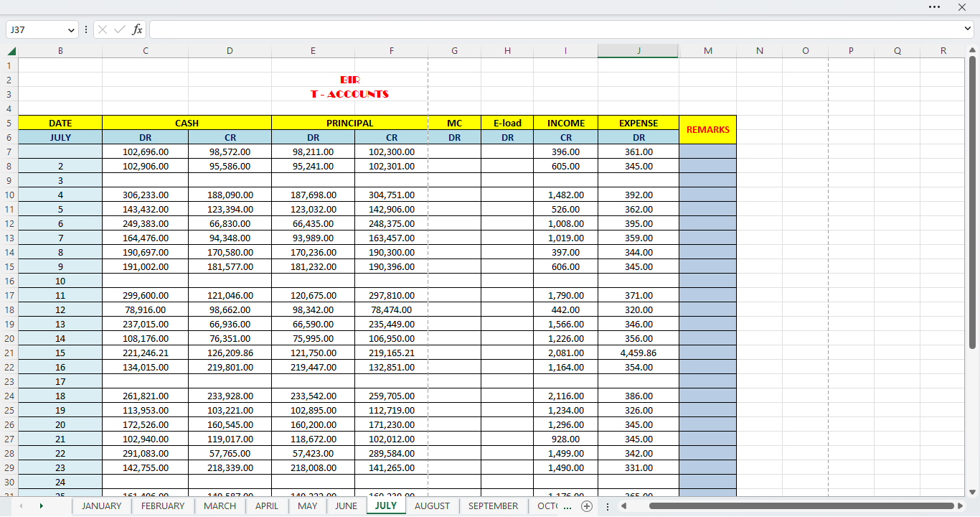980x517 pixels.
Task: Click the formula bar Cancel X icon
Action: pos(103,29)
